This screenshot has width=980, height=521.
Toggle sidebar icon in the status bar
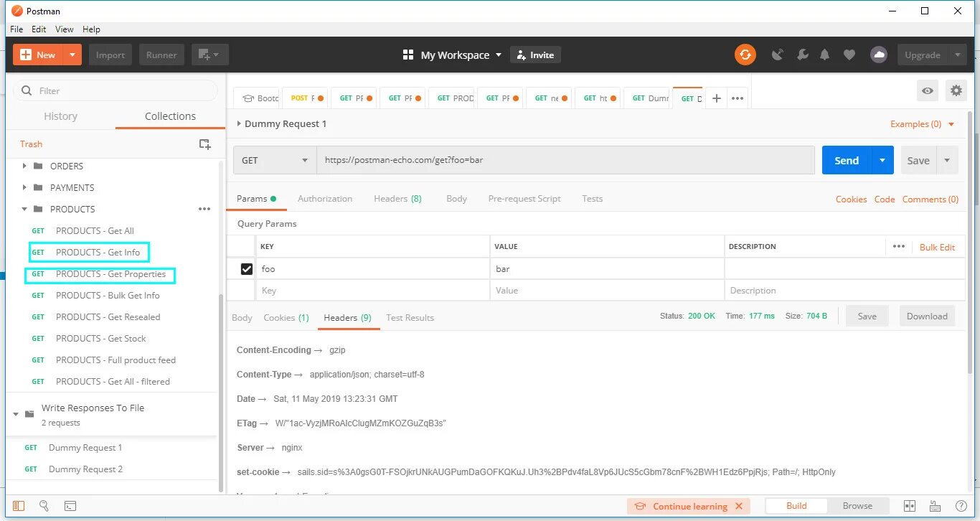(x=19, y=506)
